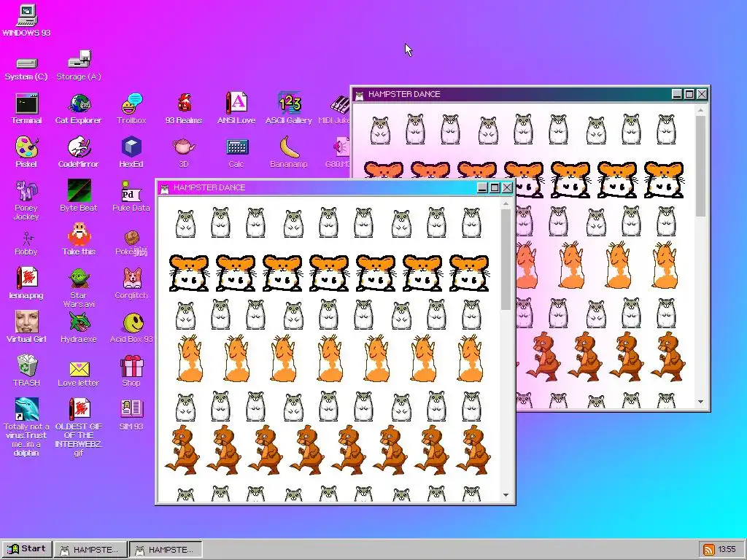Maximize the front HAMPSTER DANCE window
The image size is (747, 560).
point(495,187)
